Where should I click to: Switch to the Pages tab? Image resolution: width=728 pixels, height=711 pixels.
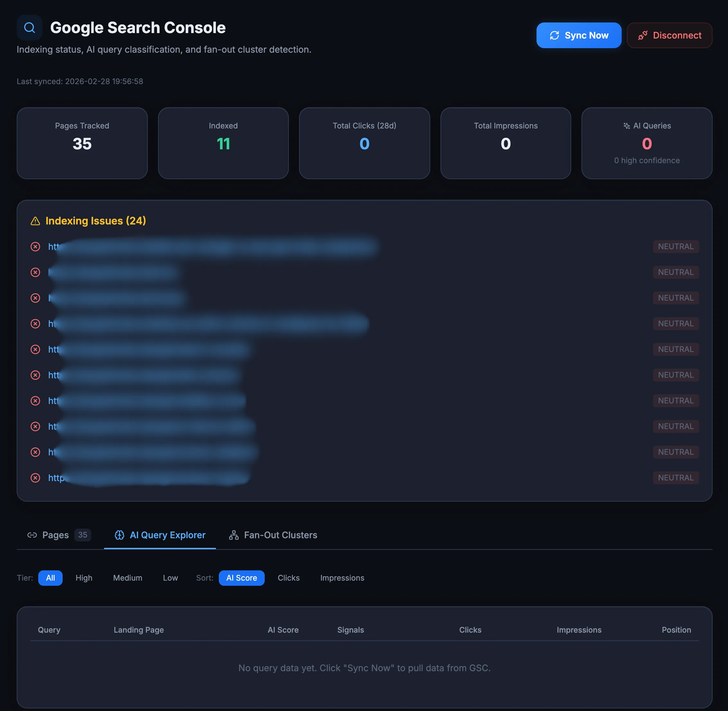point(55,535)
